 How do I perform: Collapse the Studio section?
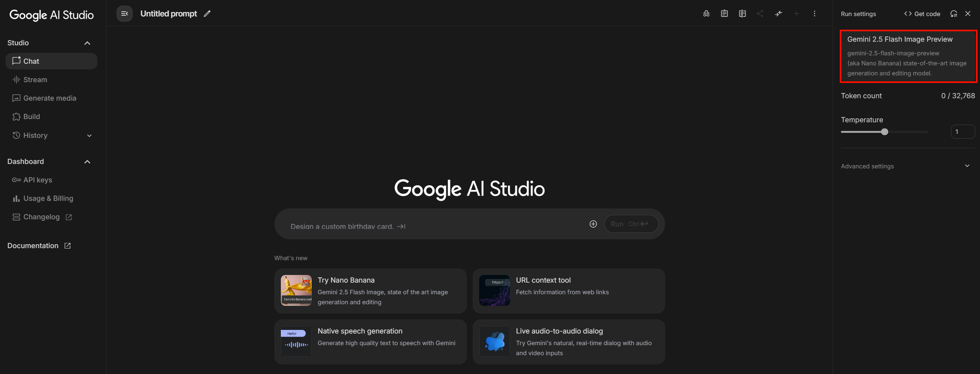click(x=87, y=43)
